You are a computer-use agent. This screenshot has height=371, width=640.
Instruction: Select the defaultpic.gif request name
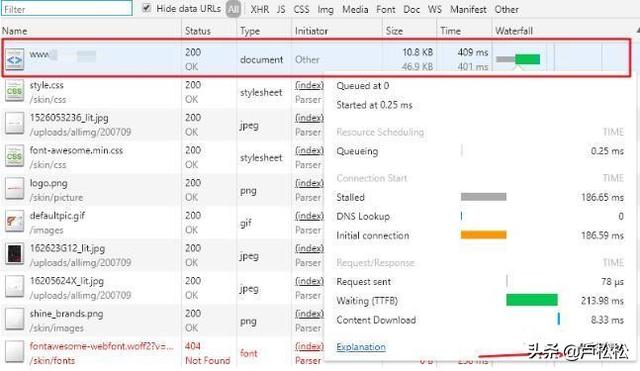(57, 215)
